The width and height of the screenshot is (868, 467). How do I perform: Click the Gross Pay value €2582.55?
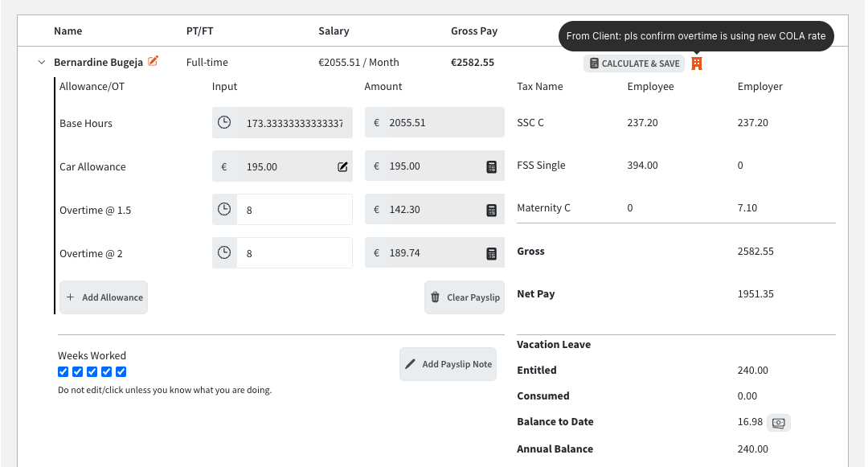pyautogui.click(x=473, y=63)
